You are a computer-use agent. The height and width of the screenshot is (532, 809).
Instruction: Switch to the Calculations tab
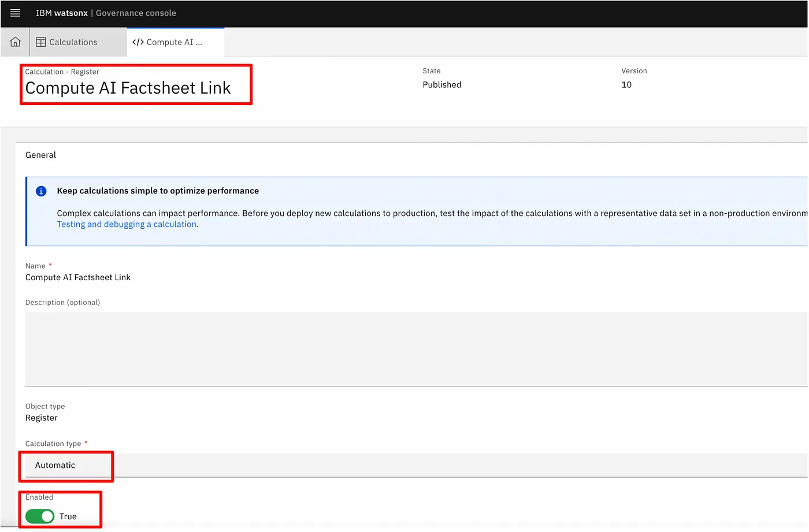(73, 42)
